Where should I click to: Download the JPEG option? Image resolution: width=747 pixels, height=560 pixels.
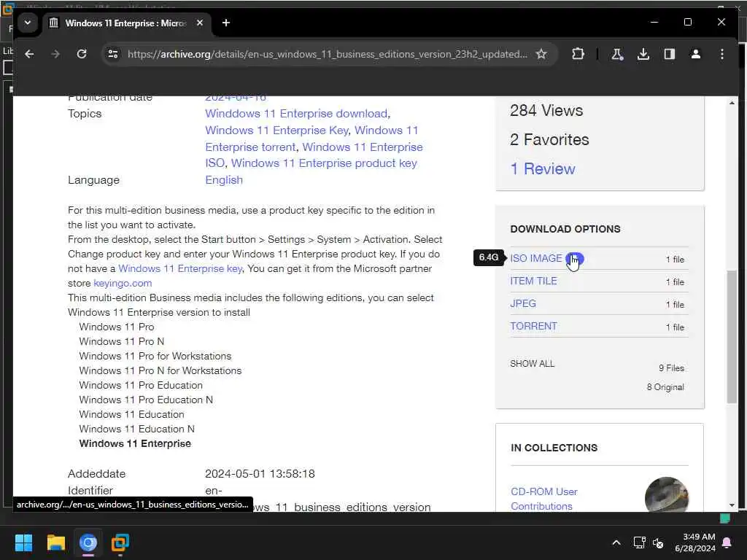pyautogui.click(x=522, y=304)
